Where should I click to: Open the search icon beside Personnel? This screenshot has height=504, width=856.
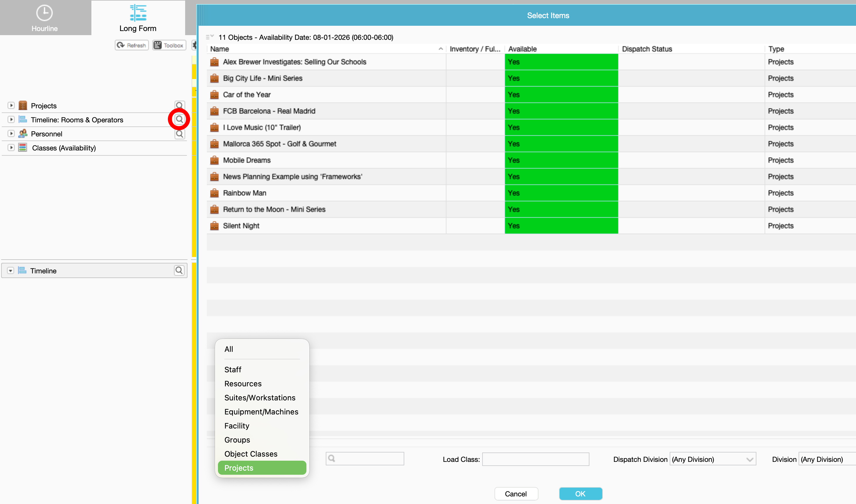pos(179,134)
